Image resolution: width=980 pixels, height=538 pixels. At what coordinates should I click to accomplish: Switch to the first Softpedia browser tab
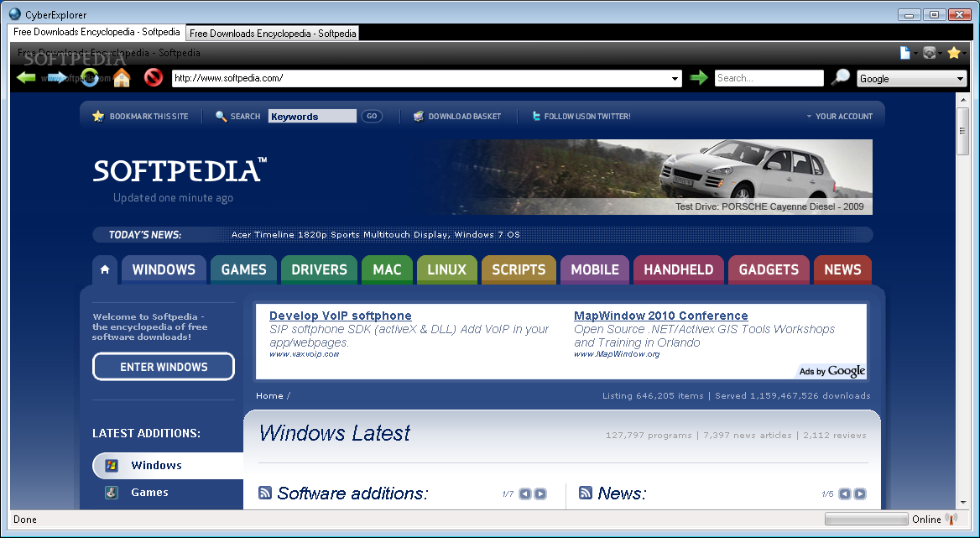point(96,32)
